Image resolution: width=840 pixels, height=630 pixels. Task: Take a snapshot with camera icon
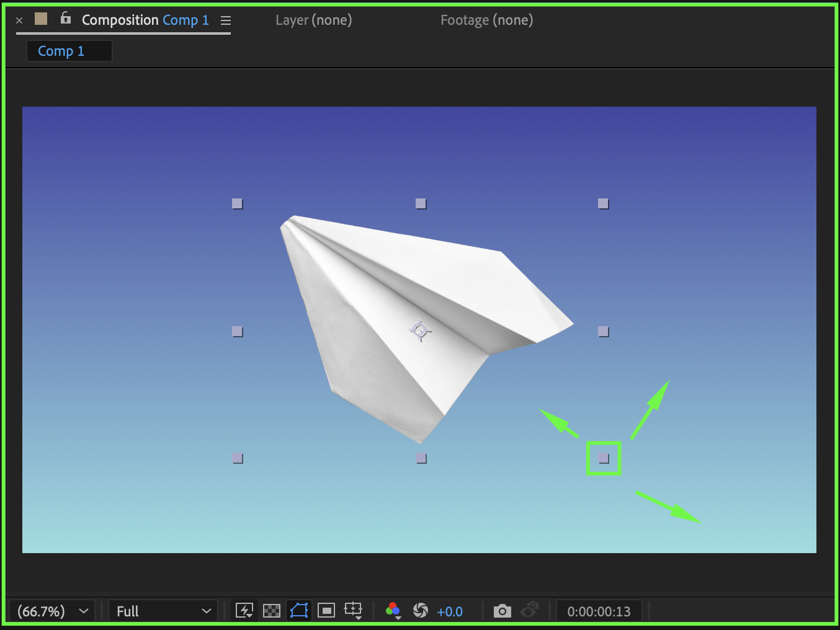coord(502,611)
